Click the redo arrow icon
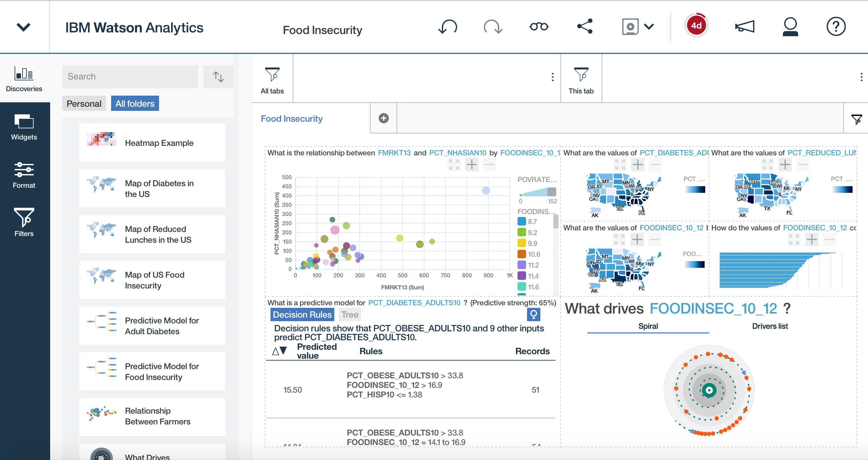868x460 pixels. [x=493, y=27]
